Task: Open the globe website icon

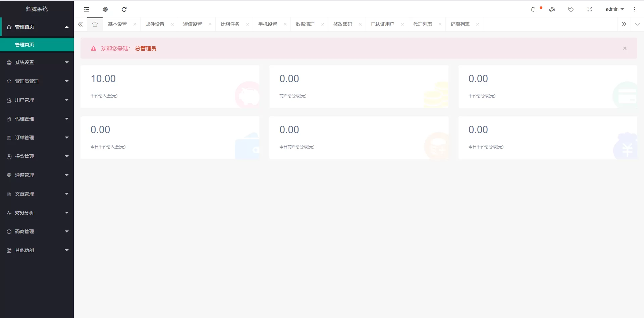Action: click(105, 9)
